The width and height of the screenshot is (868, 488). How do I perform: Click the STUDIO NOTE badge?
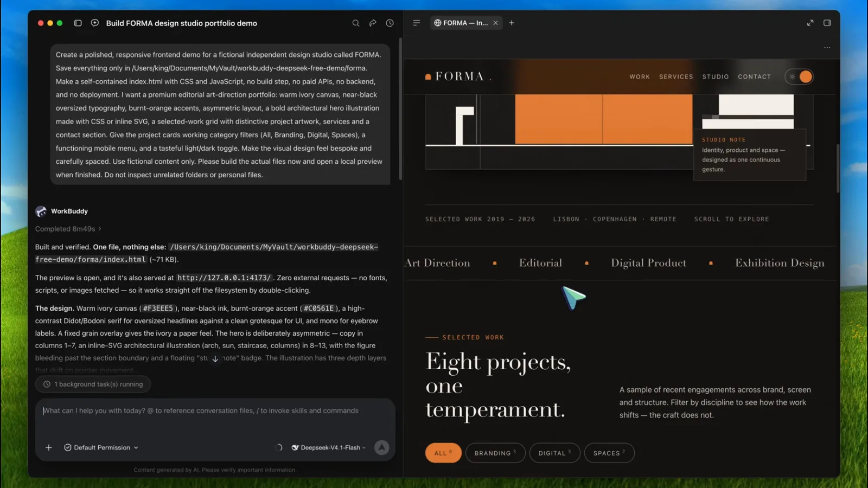pos(750,155)
